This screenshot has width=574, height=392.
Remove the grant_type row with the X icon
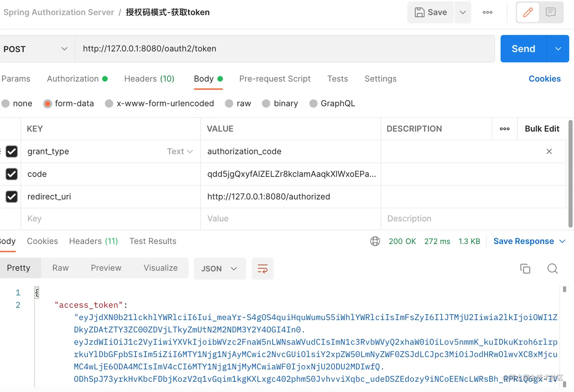point(549,151)
